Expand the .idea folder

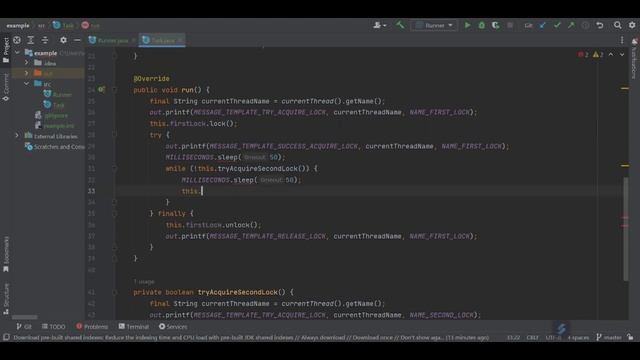(27, 63)
